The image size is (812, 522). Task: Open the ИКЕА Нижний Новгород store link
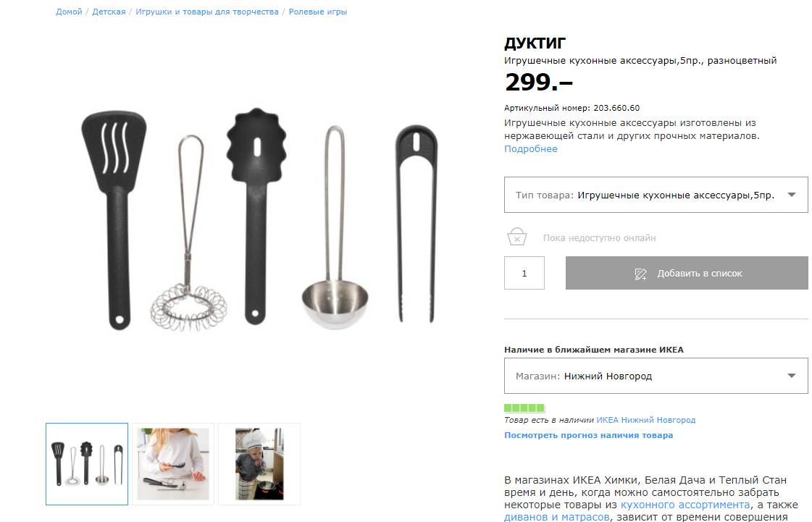coord(646,420)
